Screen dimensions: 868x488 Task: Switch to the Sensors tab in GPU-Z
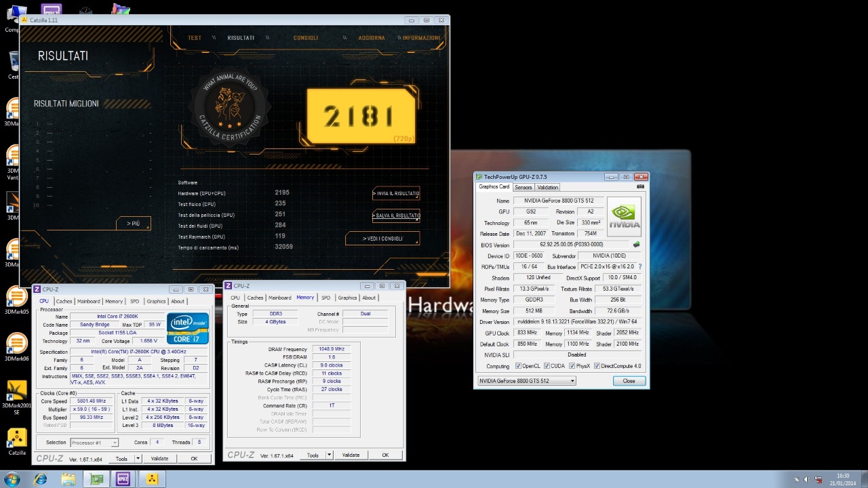(524, 187)
